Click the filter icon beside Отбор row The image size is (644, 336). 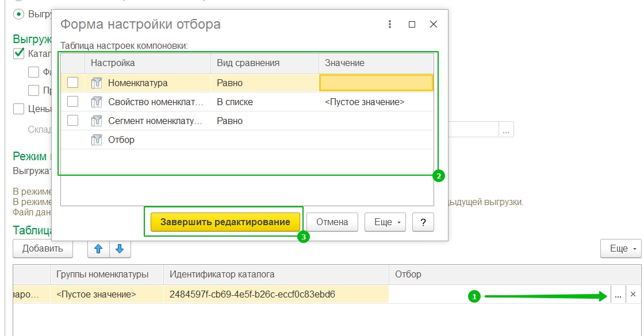(x=97, y=140)
